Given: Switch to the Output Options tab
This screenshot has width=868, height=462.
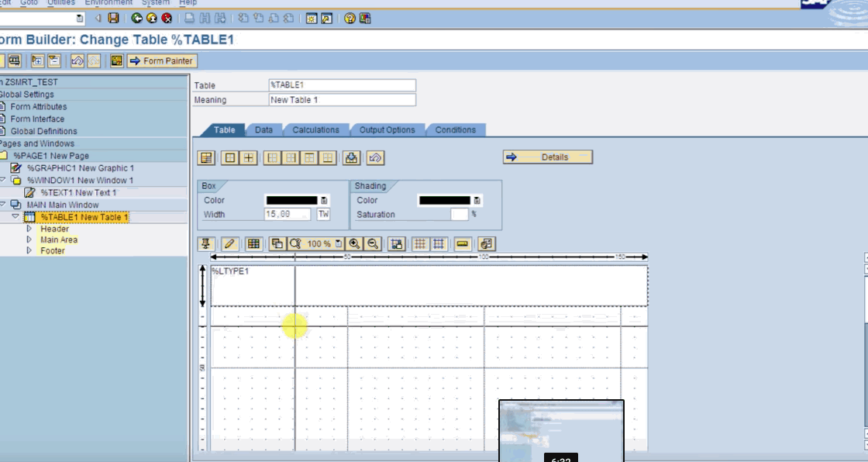Looking at the screenshot, I should coord(387,129).
